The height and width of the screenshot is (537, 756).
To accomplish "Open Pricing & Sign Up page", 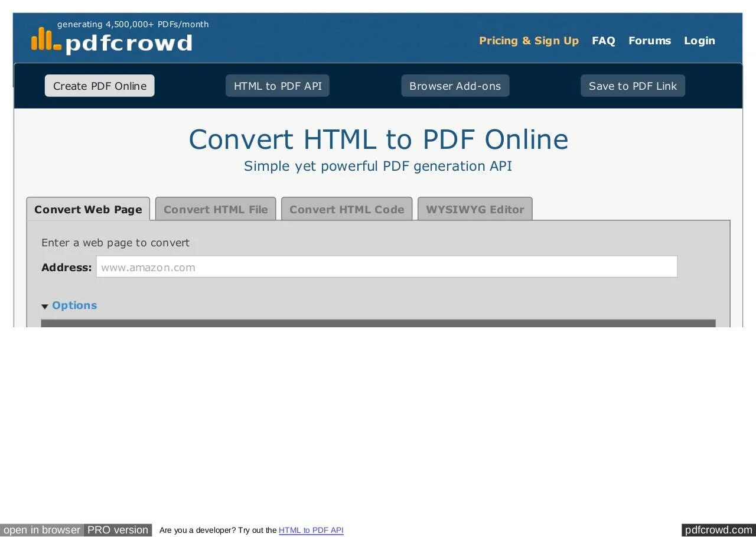I will pos(529,41).
